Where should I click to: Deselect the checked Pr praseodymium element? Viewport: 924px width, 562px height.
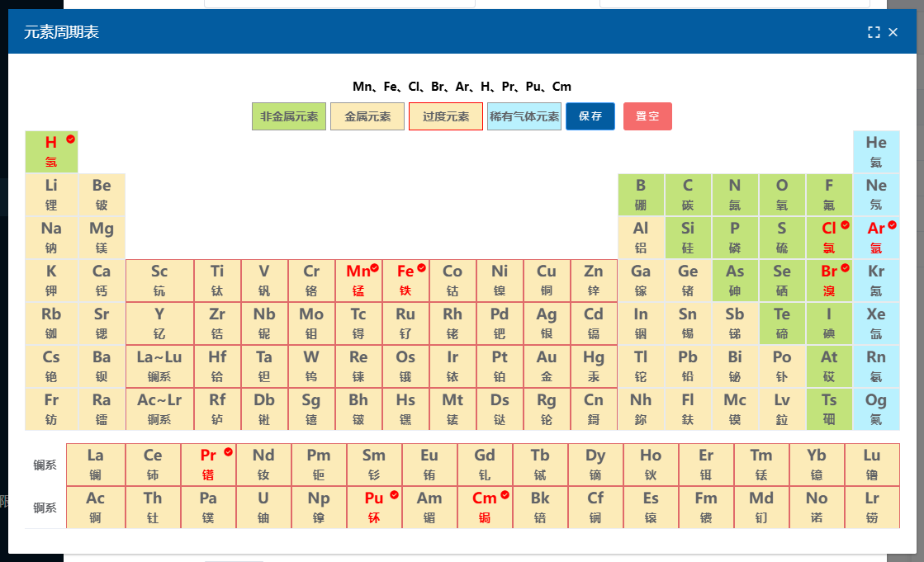pyautogui.click(x=208, y=465)
